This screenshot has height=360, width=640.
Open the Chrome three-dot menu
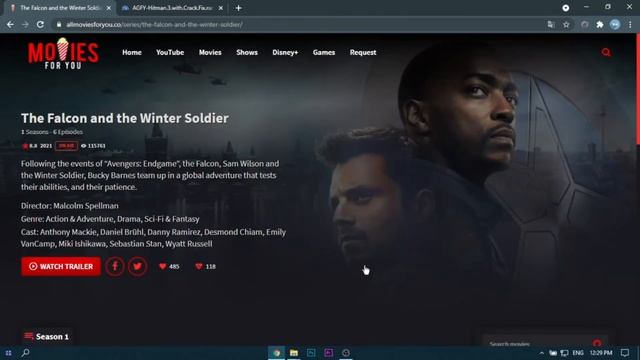click(631, 24)
